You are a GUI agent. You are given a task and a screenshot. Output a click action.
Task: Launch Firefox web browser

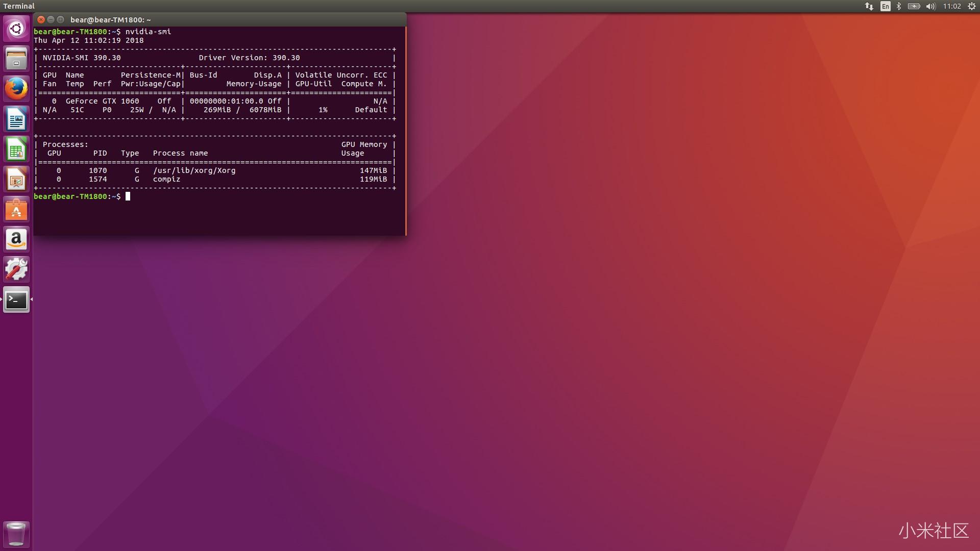click(16, 88)
